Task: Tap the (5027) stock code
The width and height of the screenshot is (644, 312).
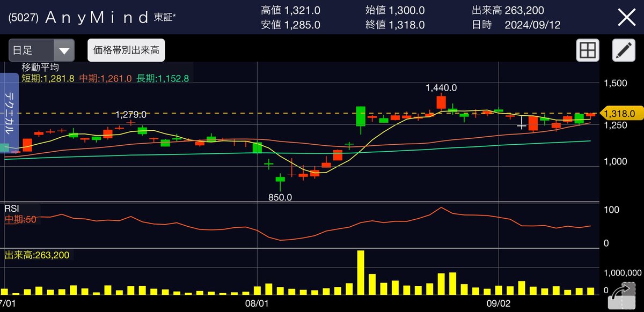Action: point(23,18)
